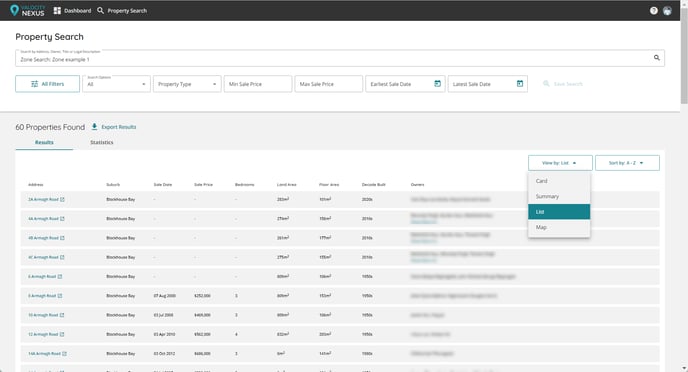This screenshot has width=688, height=372.
Task: Click the Valocity Nexus logo
Action: [27, 10]
